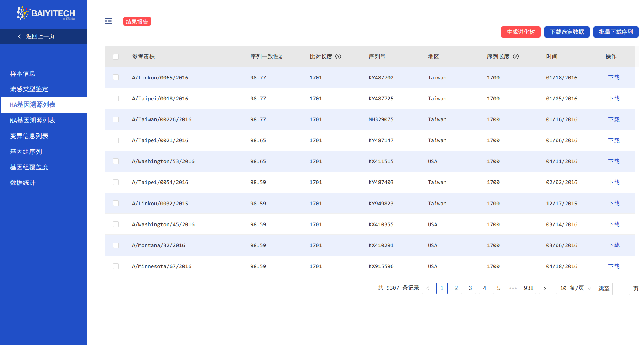Go to page 4

point(485,288)
